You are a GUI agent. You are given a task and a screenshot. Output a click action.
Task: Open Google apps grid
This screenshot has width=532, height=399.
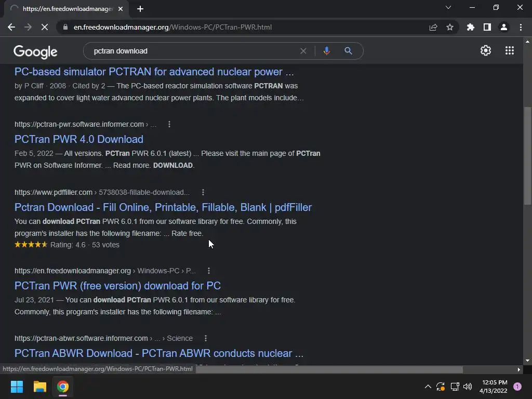[509, 50]
